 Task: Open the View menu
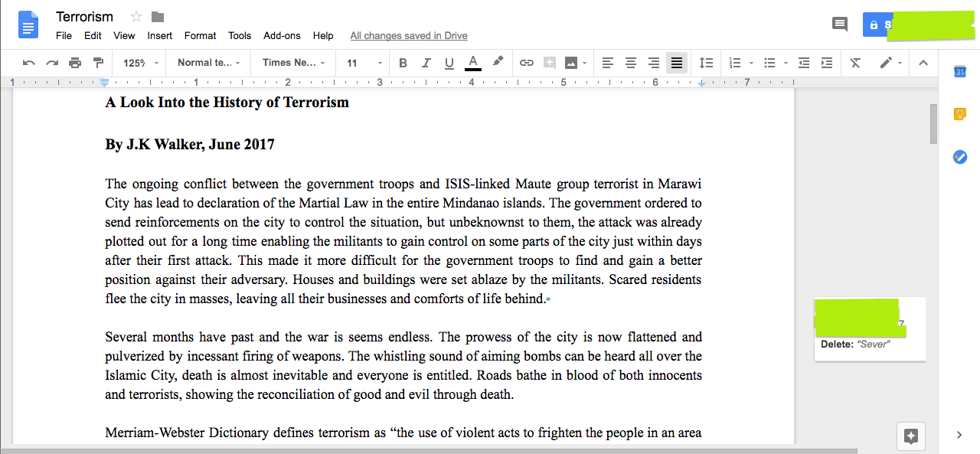click(x=124, y=35)
